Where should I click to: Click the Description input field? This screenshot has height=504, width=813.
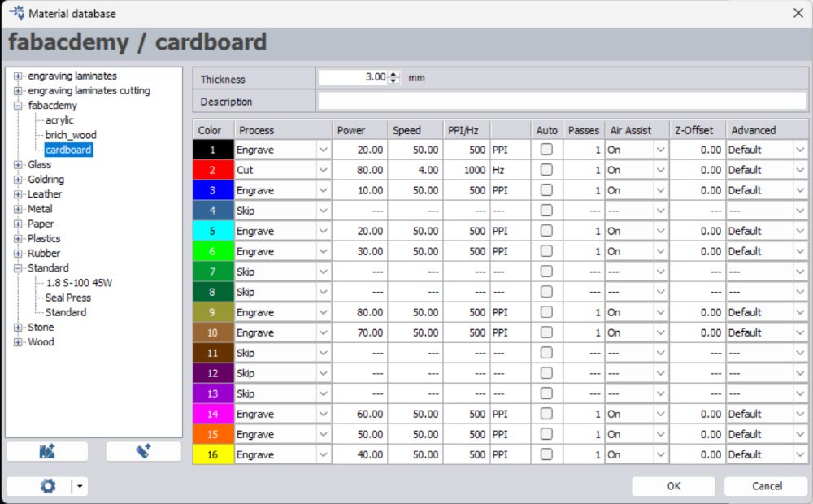562,101
